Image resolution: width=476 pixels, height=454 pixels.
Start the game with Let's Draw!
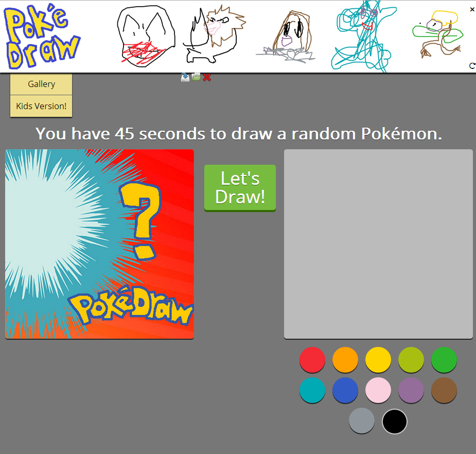tap(240, 188)
